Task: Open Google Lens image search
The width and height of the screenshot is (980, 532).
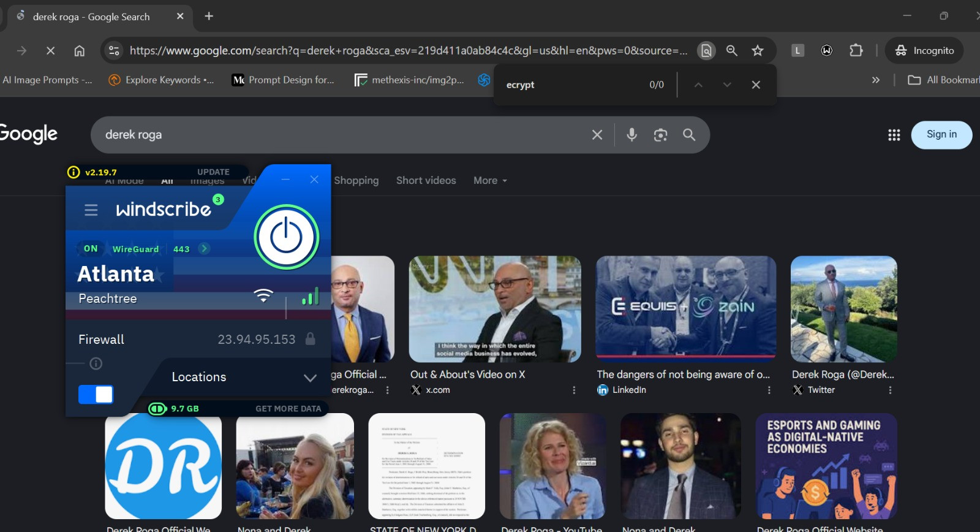Action: [x=660, y=135]
